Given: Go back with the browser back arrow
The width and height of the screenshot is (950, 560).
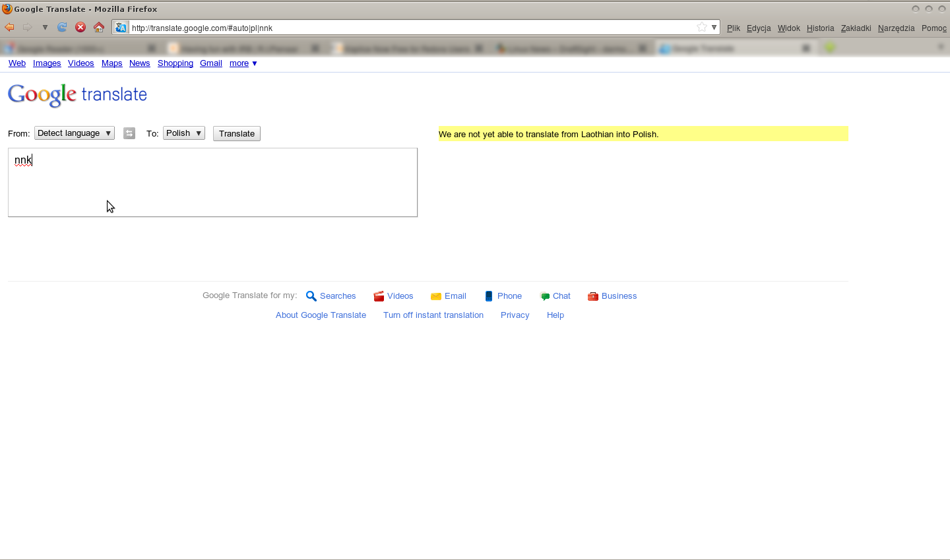Looking at the screenshot, I should (9, 27).
